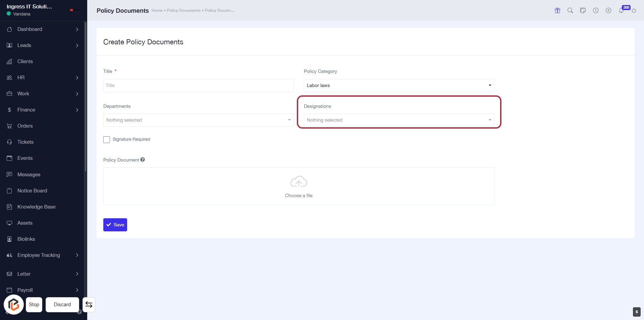
Task: Click the Save button
Action: tap(115, 225)
